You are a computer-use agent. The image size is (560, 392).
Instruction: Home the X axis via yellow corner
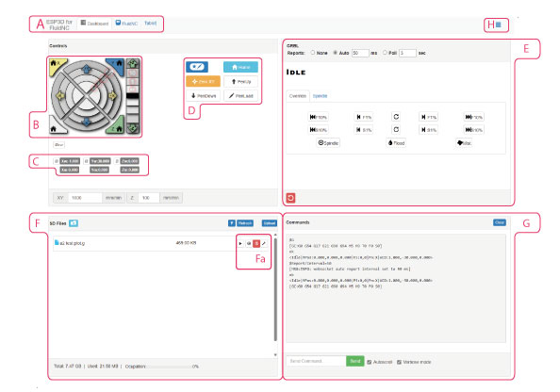click(x=56, y=65)
